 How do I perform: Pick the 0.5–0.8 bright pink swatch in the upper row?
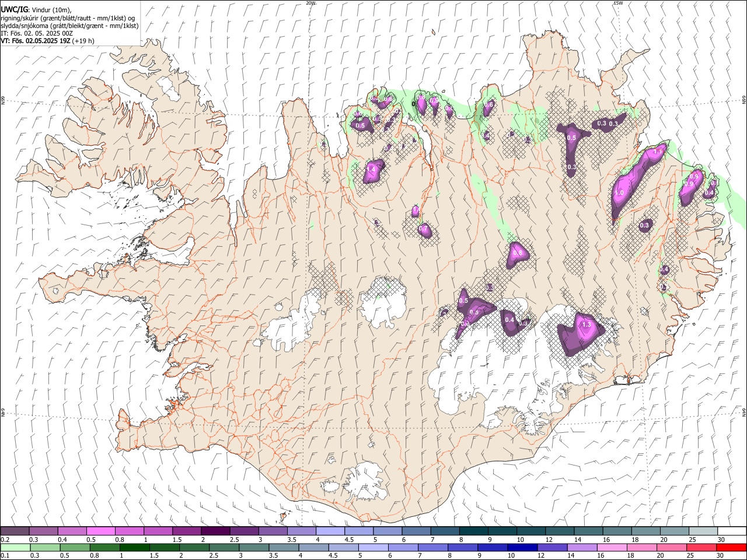[100, 531]
